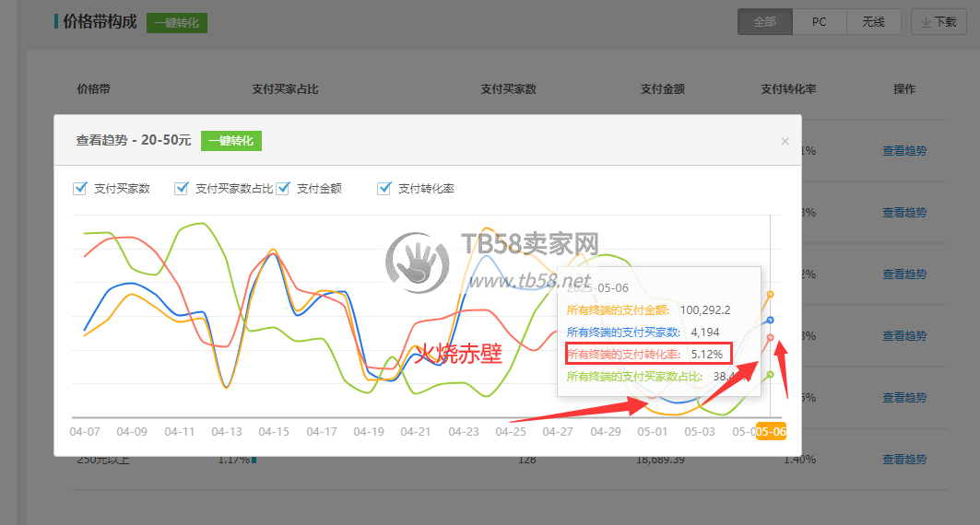The width and height of the screenshot is (980, 525).
Task: Click the orange 支付金额 data point on 05-06
Action: tap(771, 294)
